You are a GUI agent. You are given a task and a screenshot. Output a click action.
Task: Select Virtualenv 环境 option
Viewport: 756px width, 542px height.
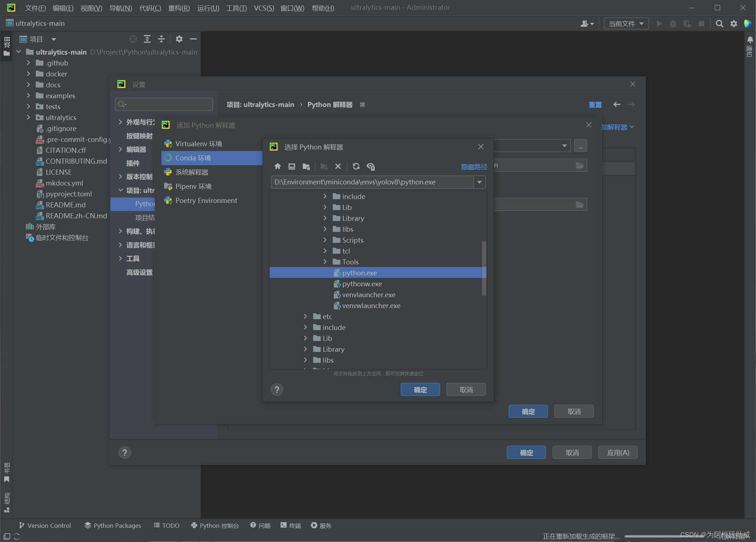(198, 144)
